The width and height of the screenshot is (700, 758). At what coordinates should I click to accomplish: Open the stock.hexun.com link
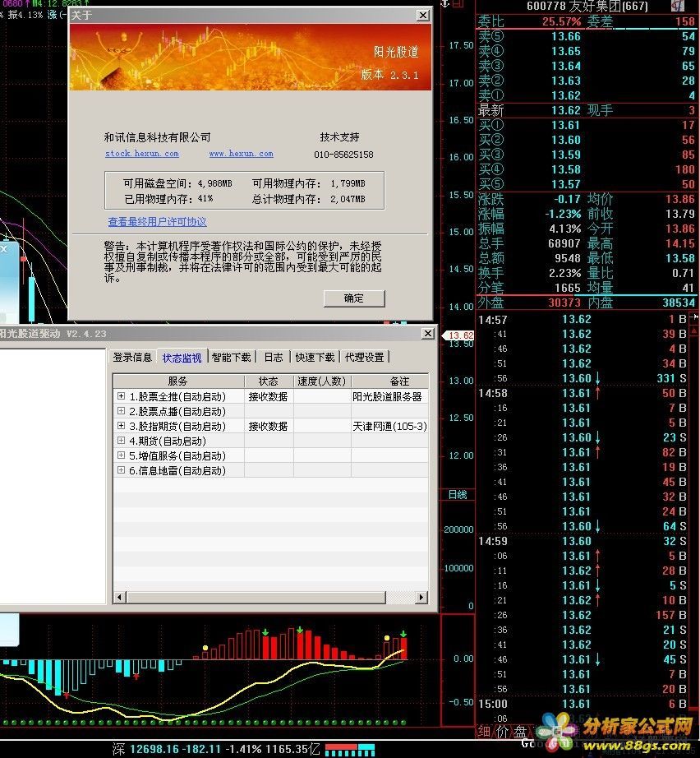(x=142, y=153)
